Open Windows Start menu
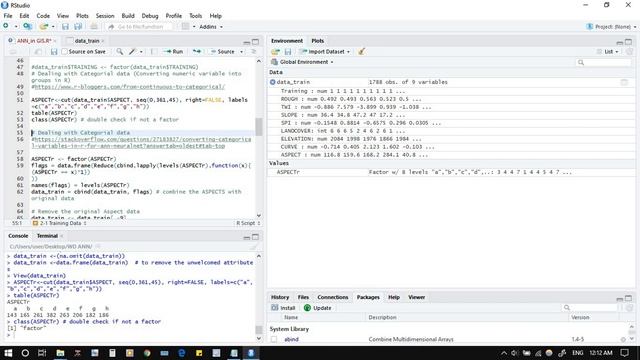 click(8, 353)
